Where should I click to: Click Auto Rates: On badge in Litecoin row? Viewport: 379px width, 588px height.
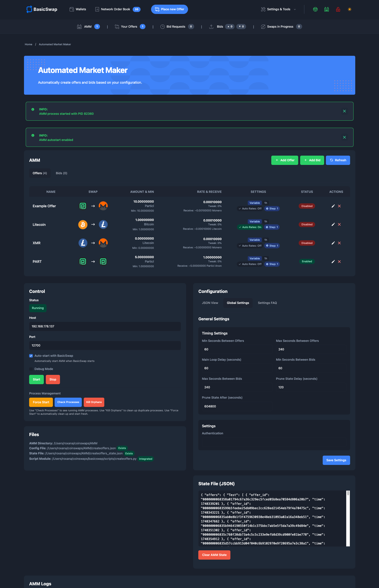(249, 227)
